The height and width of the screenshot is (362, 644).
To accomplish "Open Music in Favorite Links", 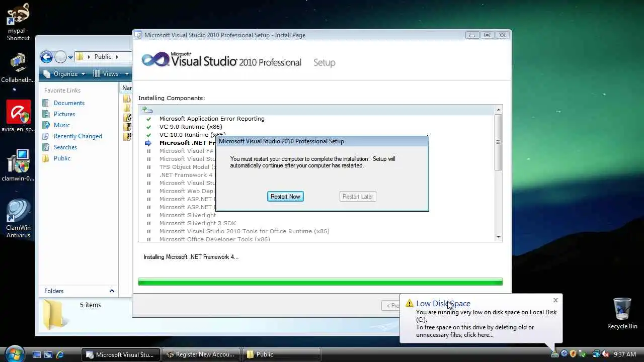I will coord(62,125).
